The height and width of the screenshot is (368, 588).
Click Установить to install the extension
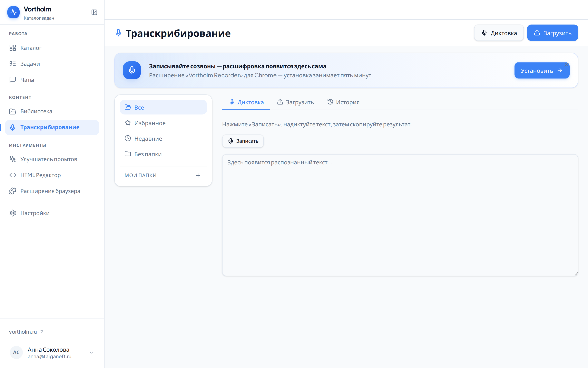click(x=542, y=71)
